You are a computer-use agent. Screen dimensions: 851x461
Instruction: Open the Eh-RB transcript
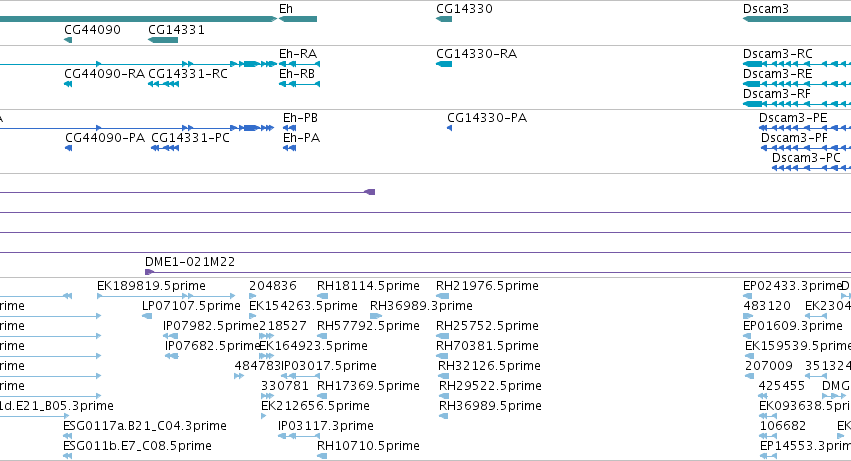[299, 84]
